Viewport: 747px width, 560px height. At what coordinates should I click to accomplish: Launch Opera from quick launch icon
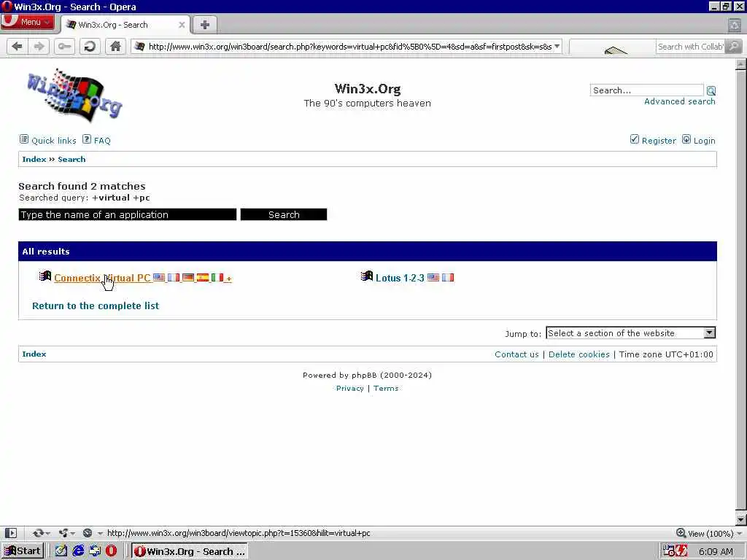[x=112, y=551]
